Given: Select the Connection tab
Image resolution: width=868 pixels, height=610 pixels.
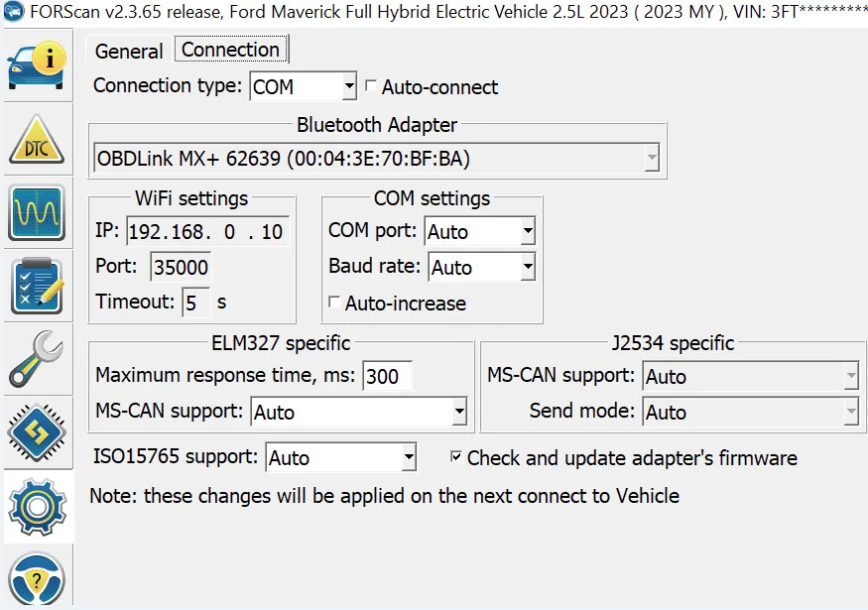Looking at the screenshot, I should coord(230,50).
